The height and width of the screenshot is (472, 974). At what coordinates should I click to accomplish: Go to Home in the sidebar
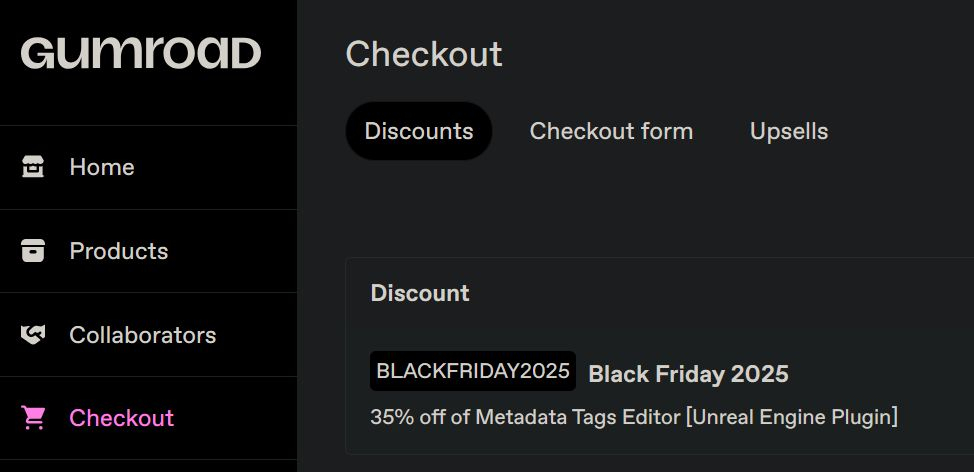(102, 167)
